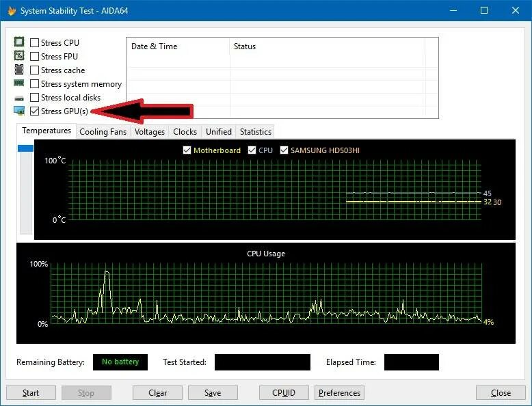Maximize the AIDA64 window
This screenshot has height=406, width=532.
(x=484, y=10)
